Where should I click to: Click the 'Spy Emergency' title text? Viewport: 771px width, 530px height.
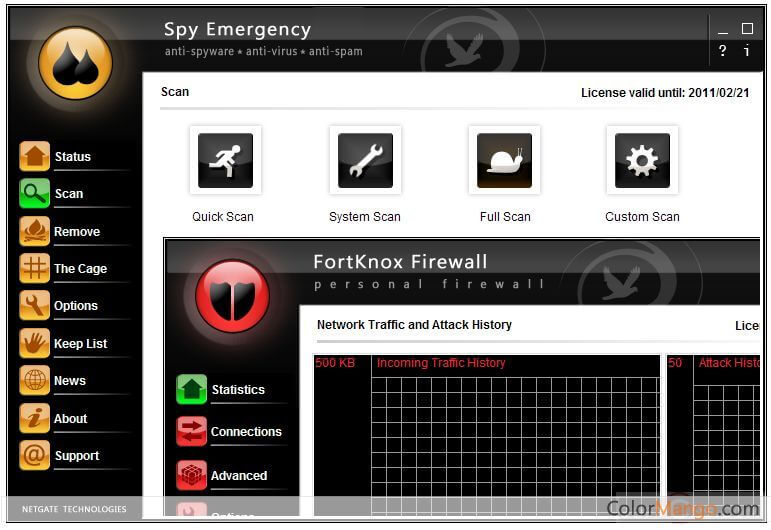click(x=237, y=30)
